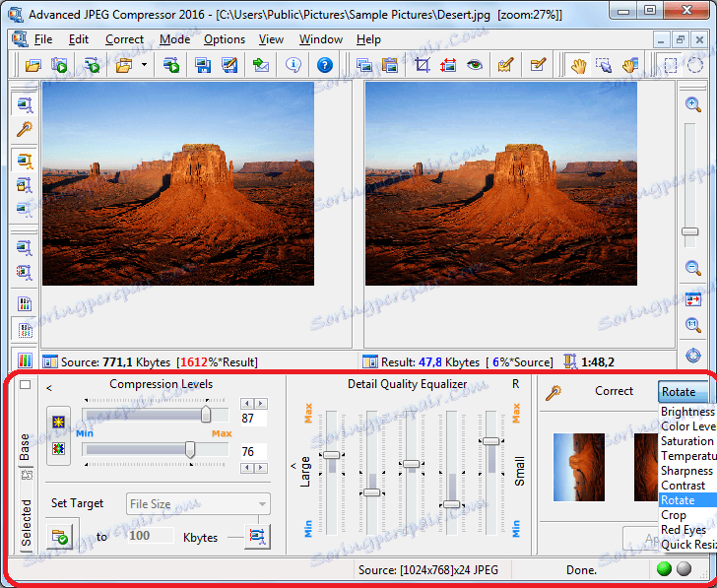Image resolution: width=717 pixels, height=588 pixels.
Task: Open the Correct menu
Action: pos(124,39)
